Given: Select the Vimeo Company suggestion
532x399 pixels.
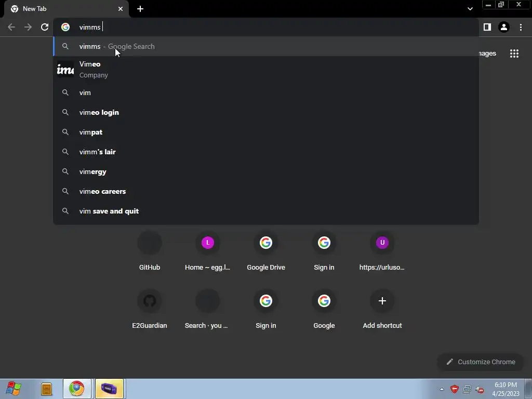Looking at the screenshot, I should [266, 70].
